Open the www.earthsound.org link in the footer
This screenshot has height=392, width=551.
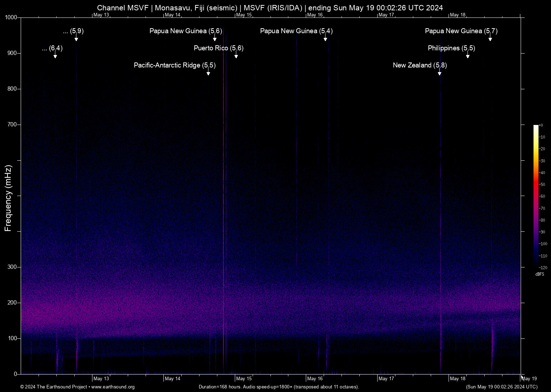tap(113, 387)
